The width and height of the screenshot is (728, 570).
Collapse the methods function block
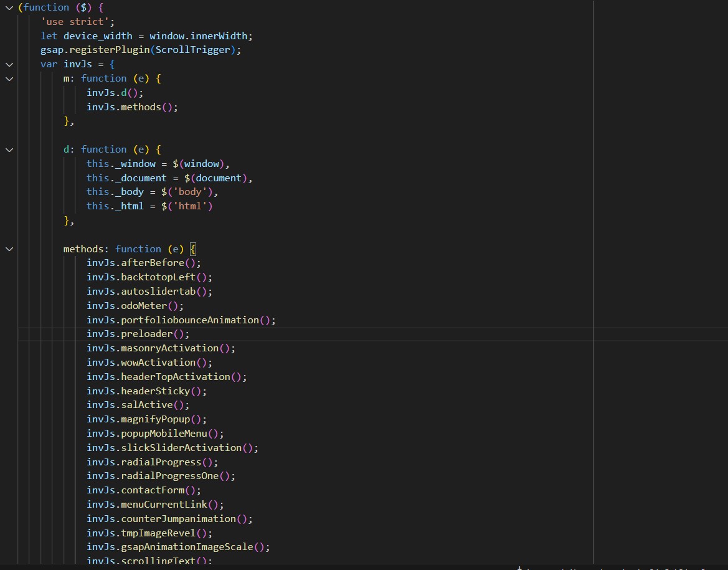pos(9,249)
